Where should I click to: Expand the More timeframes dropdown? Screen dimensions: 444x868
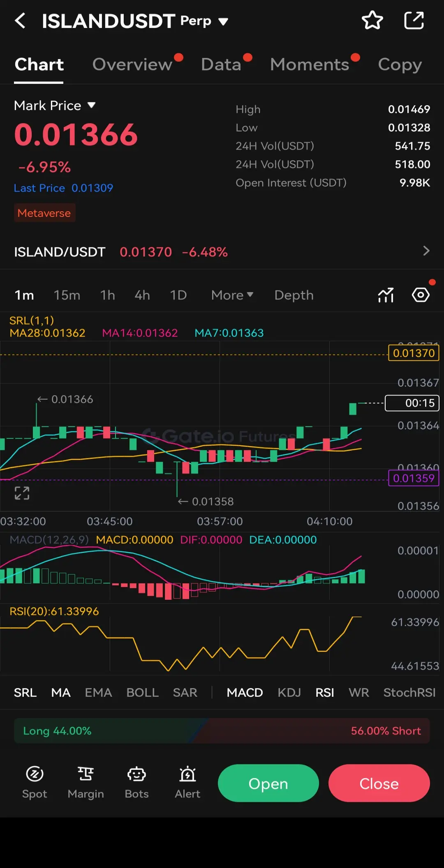point(232,295)
